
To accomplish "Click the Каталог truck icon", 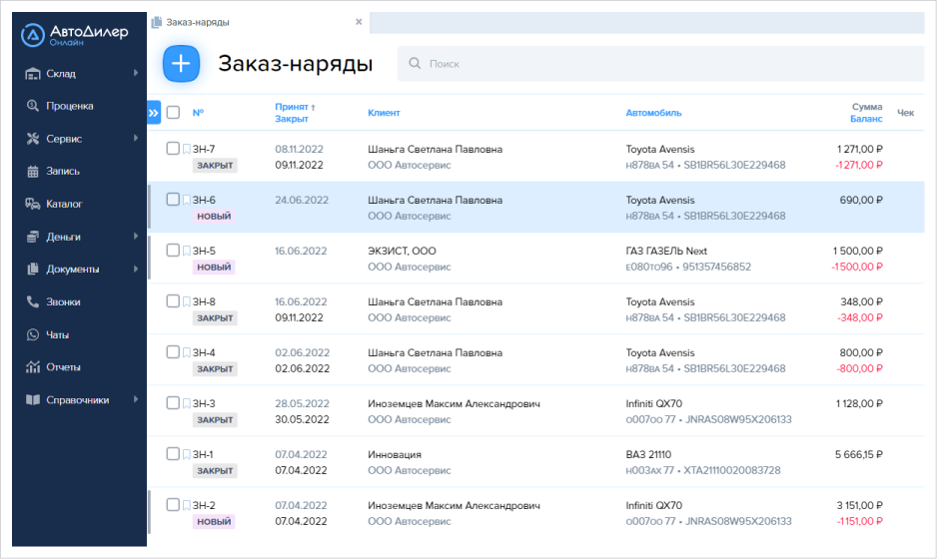I will click(33, 204).
